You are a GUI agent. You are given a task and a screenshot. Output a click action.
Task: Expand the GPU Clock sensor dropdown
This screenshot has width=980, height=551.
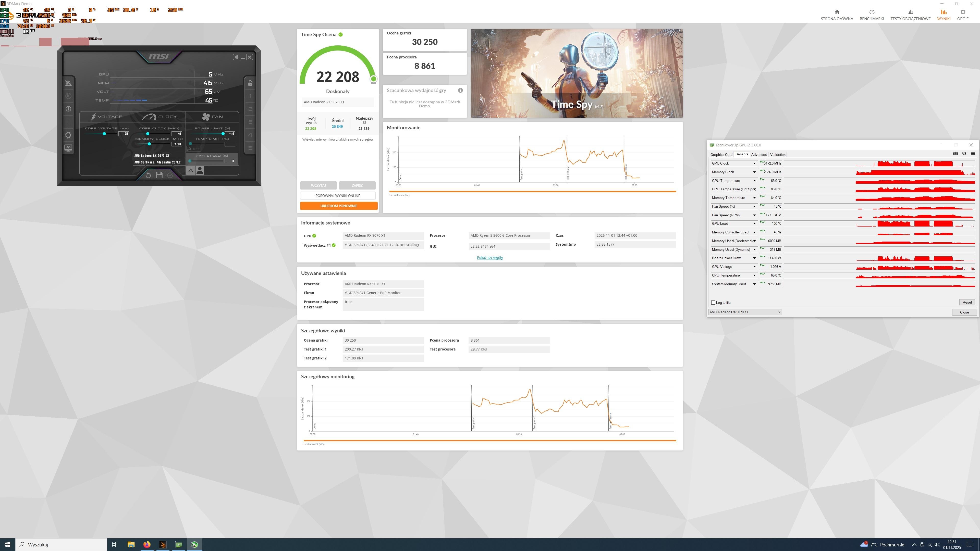754,164
